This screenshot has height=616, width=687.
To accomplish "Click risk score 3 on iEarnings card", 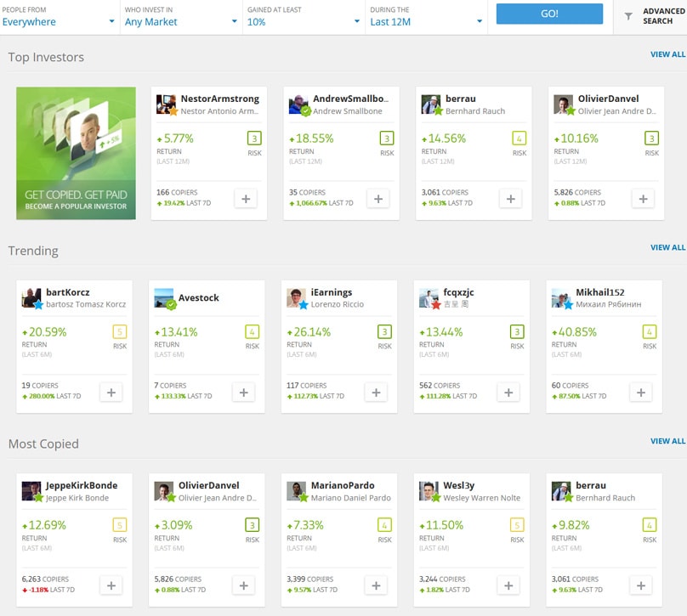I will 384,331.
